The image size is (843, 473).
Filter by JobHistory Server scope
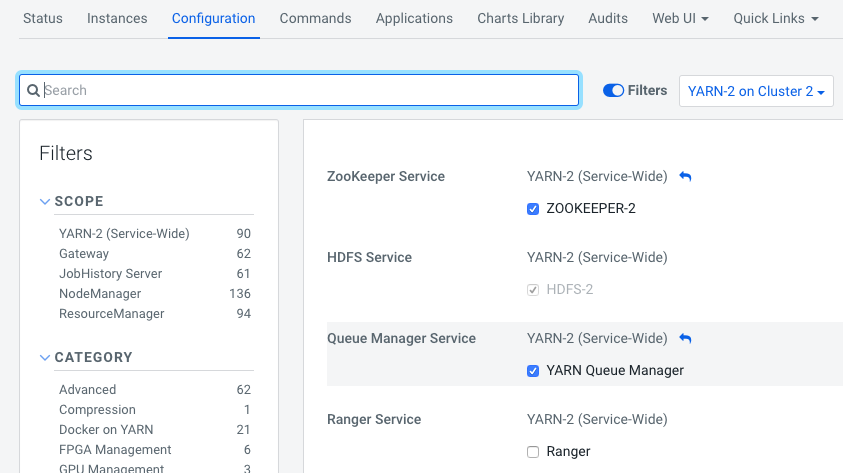(x=110, y=274)
